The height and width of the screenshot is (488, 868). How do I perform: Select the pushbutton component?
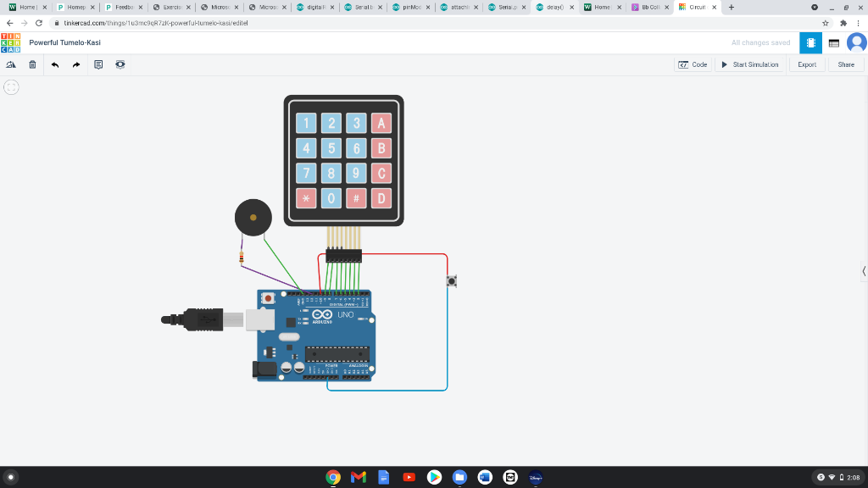[x=452, y=281]
